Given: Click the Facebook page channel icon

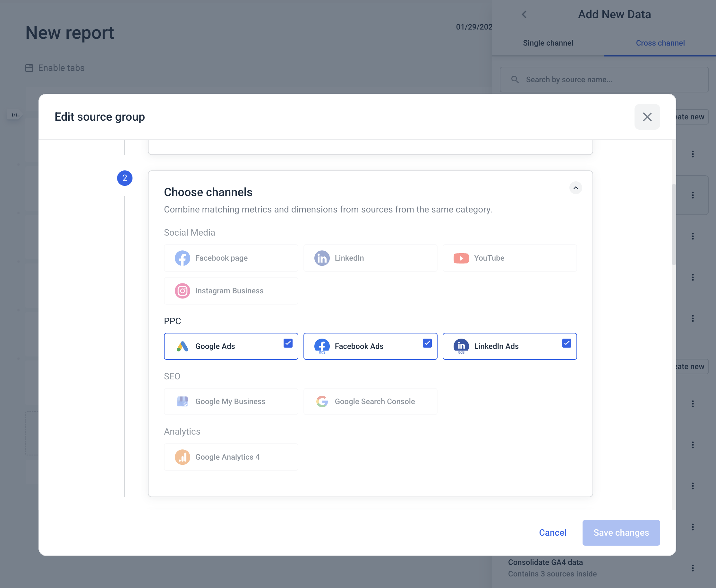Looking at the screenshot, I should click(x=182, y=258).
